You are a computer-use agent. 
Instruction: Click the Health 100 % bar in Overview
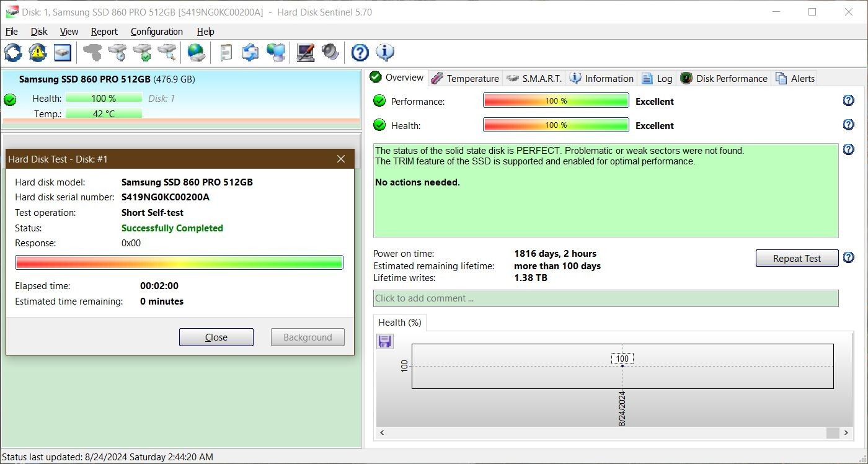point(556,125)
